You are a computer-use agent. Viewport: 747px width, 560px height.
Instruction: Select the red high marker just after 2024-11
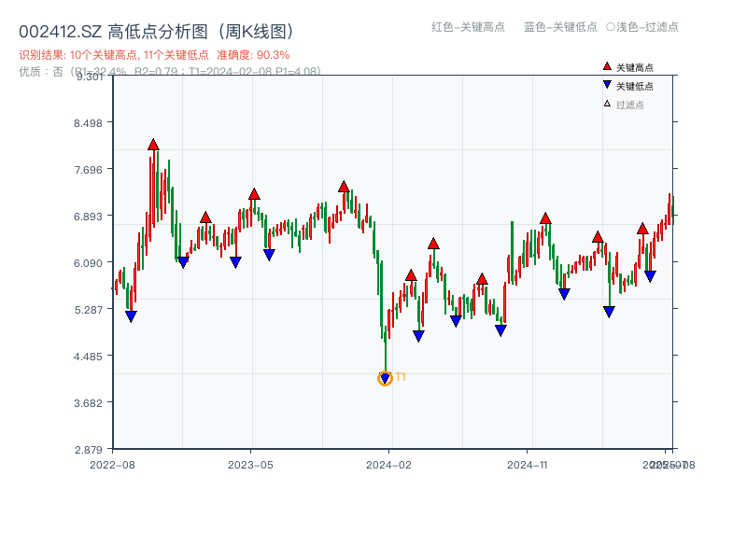click(x=545, y=218)
